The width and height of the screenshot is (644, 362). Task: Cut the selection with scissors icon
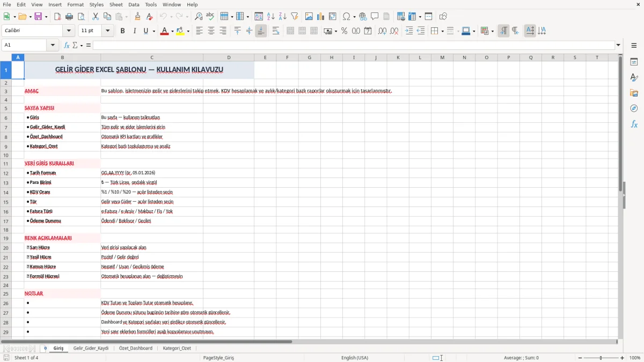click(x=96, y=17)
